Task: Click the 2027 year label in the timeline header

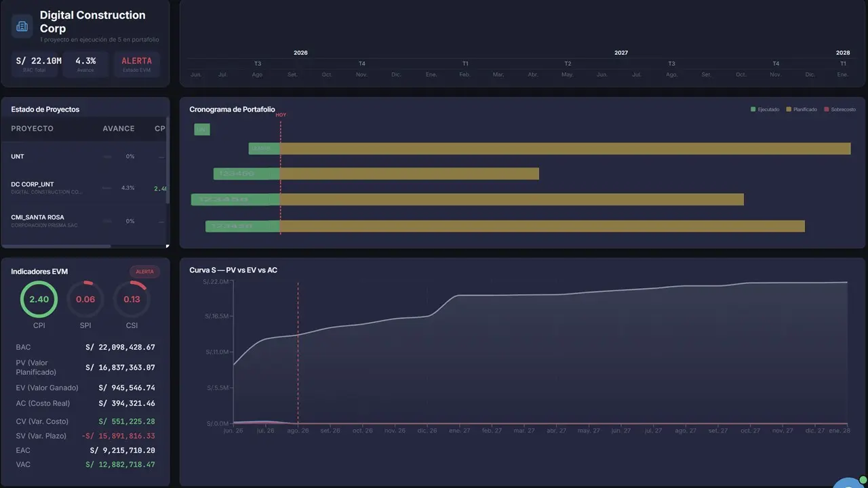Action: [621, 53]
